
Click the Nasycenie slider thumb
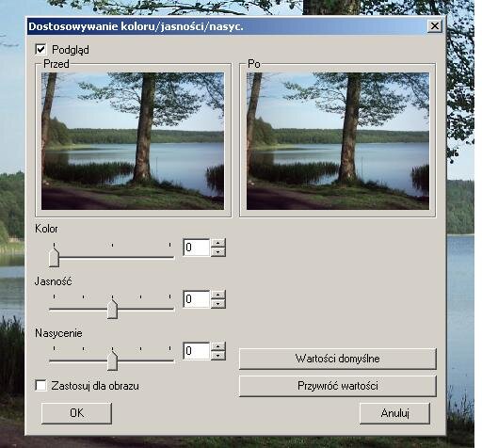pyautogui.click(x=112, y=360)
